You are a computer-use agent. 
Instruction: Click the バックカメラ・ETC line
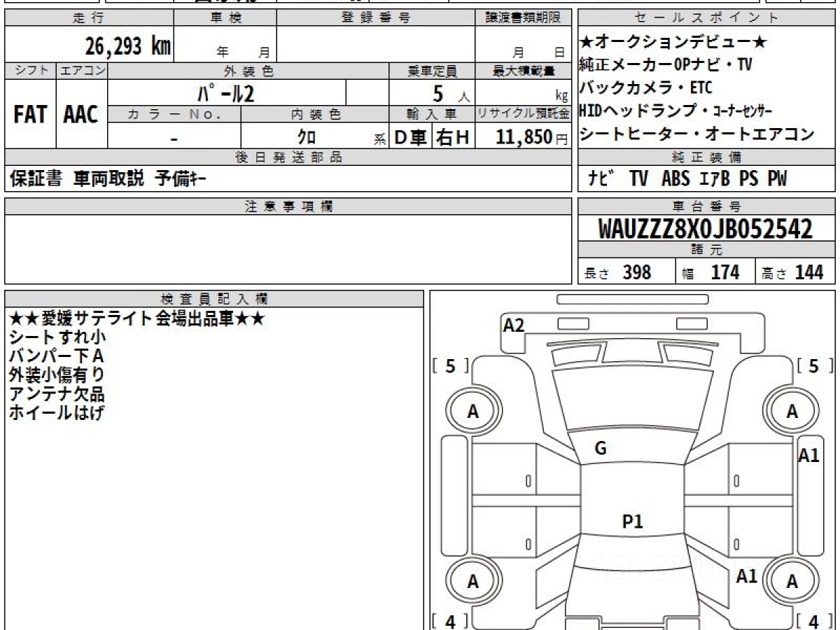tap(645, 87)
